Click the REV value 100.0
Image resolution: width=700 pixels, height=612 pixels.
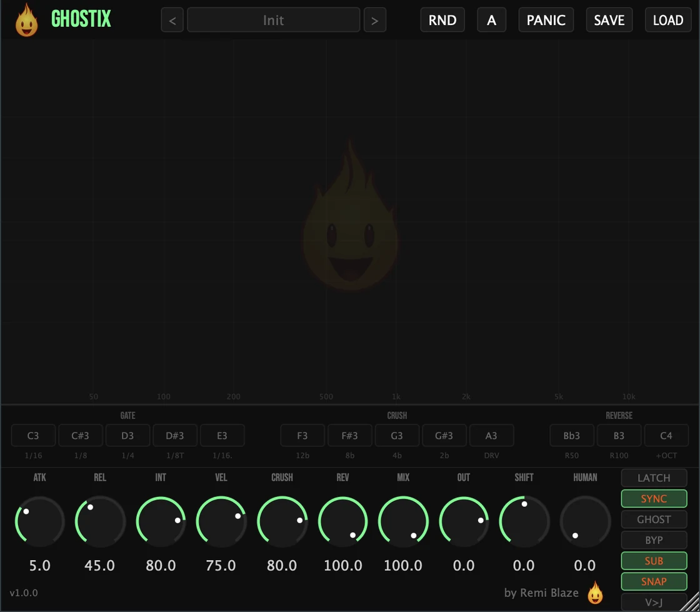[343, 566]
